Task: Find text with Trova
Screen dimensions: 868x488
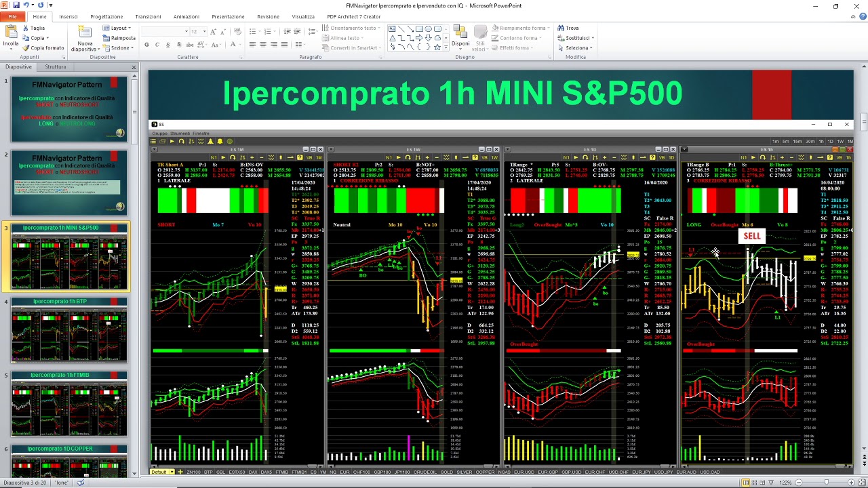Action: click(568, 28)
